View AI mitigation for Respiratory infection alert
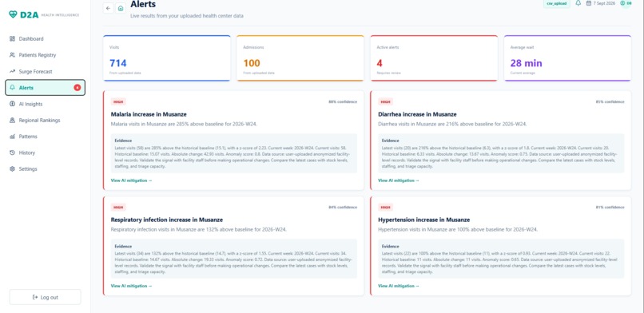Image resolution: width=644 pixels, height=313 pixels. (131, 286)
